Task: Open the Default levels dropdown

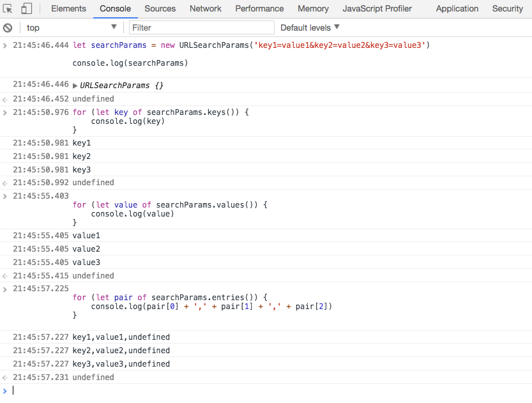Action: pos(310,27)
